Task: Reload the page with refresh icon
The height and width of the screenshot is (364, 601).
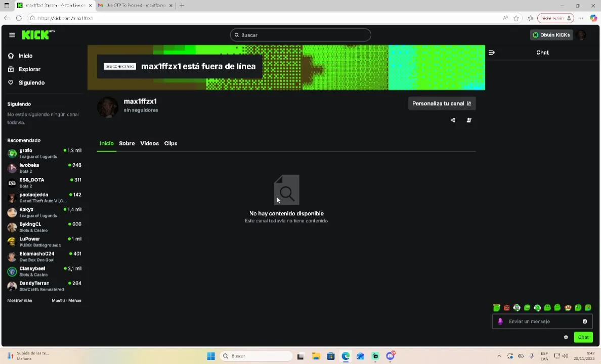Action: [x=19, y=18]
